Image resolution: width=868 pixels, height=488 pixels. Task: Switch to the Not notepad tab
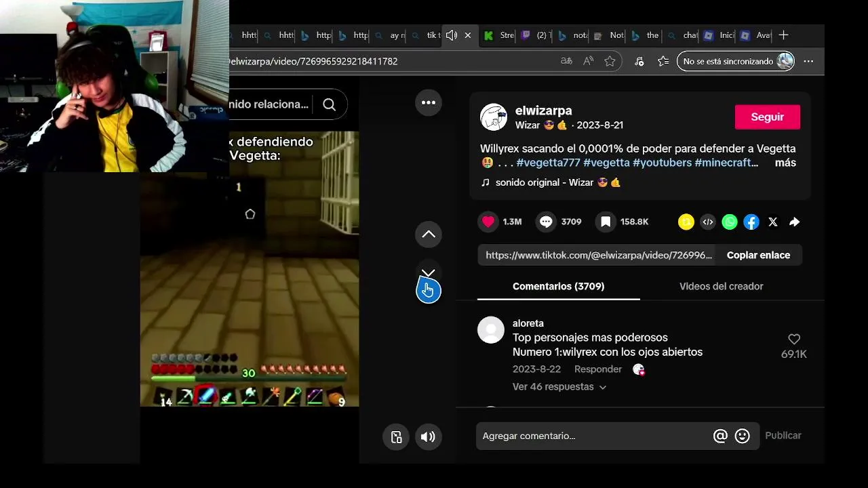coord(608,35)
